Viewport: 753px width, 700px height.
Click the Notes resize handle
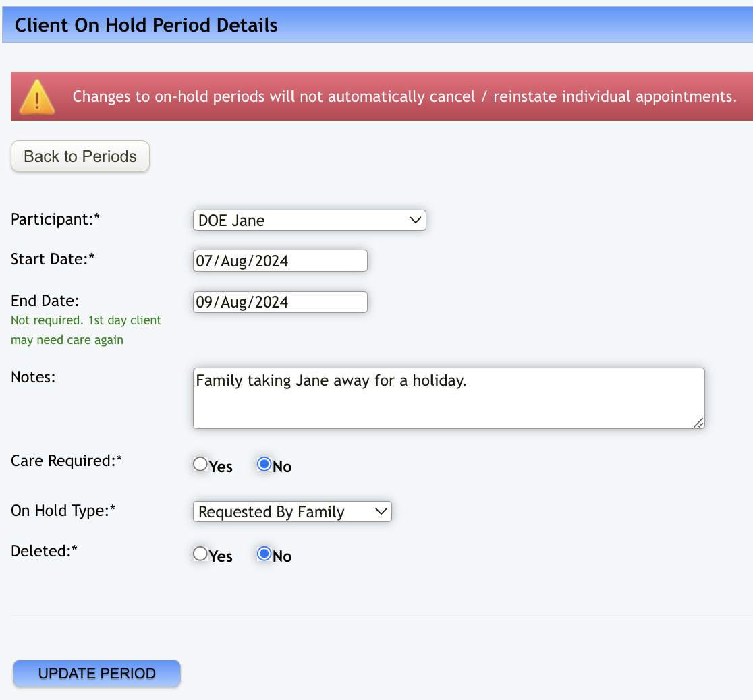pyautogui.click(x=698, y=422)
